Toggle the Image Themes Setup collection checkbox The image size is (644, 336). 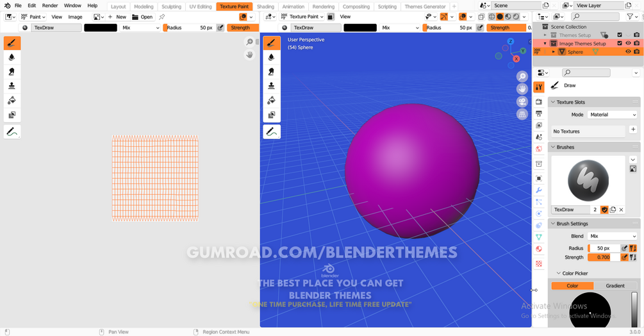620,43
